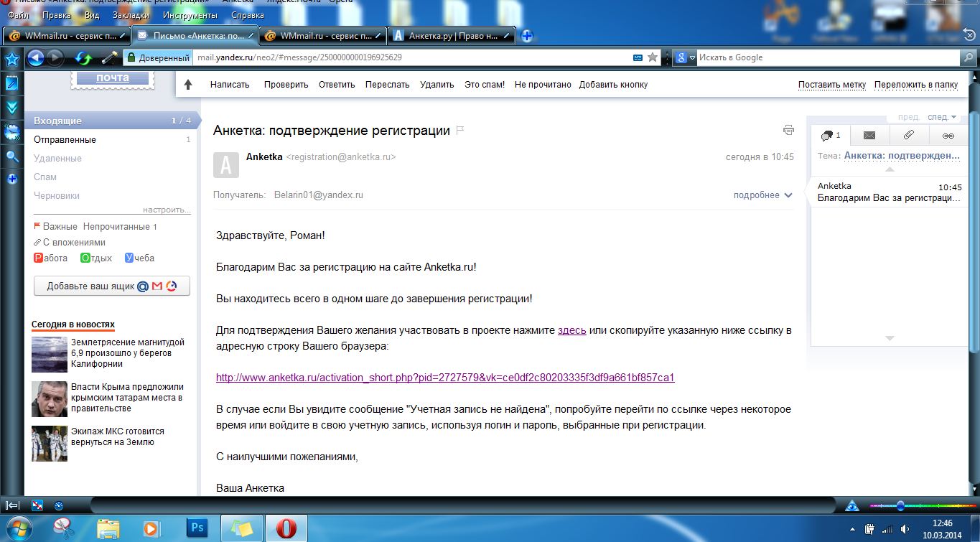980x542 pixels.
Task: Show messages from sender via the envelope tab
Action: coord(869,135)
